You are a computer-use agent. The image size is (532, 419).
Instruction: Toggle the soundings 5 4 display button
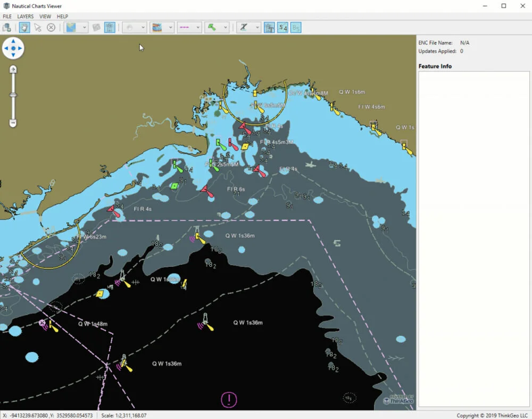point(282,28)
